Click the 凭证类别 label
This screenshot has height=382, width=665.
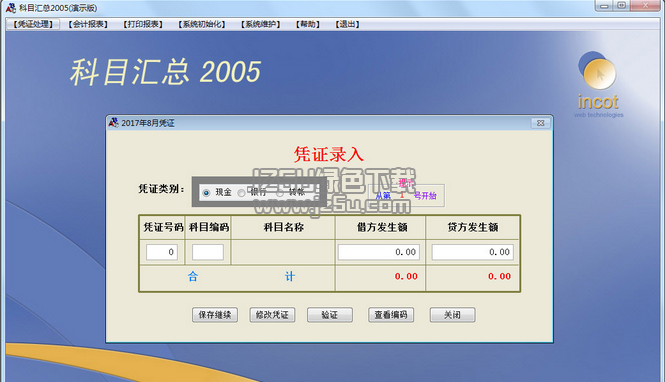point(162,189)
